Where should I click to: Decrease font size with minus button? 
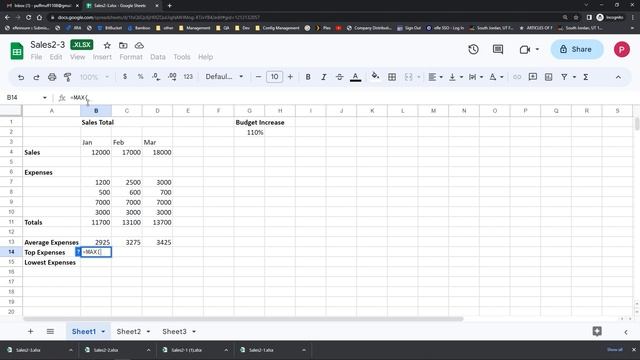(x=258, y=77)
